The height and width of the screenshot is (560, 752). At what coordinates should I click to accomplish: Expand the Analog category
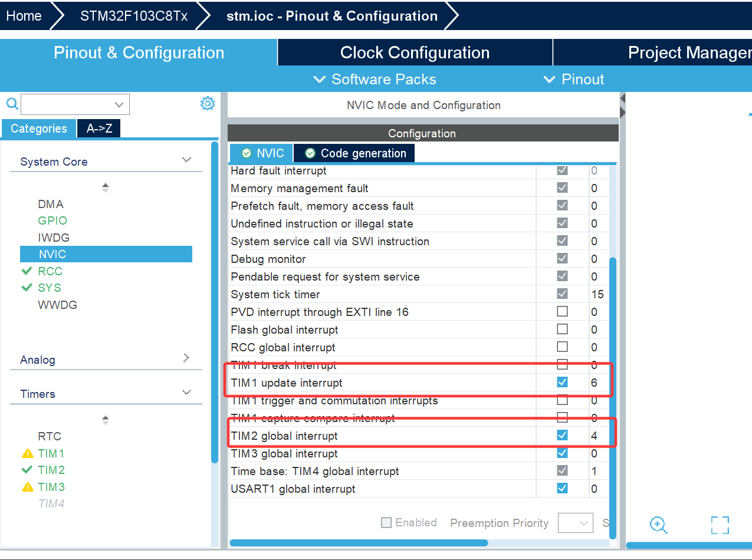click(x=186, y=358)
